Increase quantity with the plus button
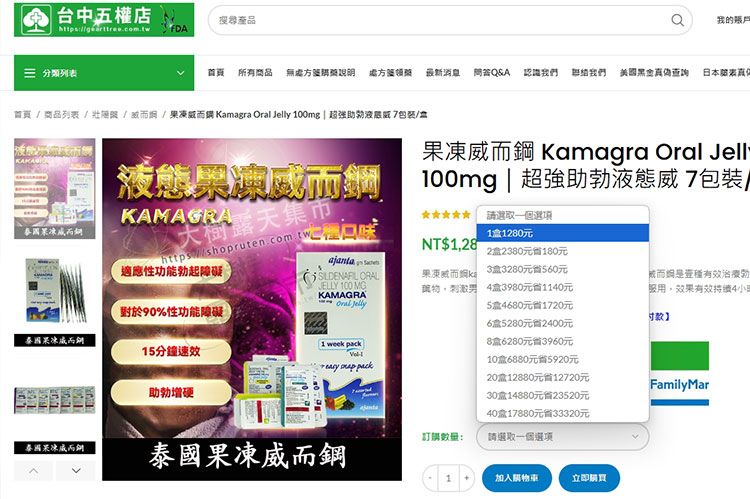This screenshot has height=499, width=750. pyautogui.click(x=466, y=478)
